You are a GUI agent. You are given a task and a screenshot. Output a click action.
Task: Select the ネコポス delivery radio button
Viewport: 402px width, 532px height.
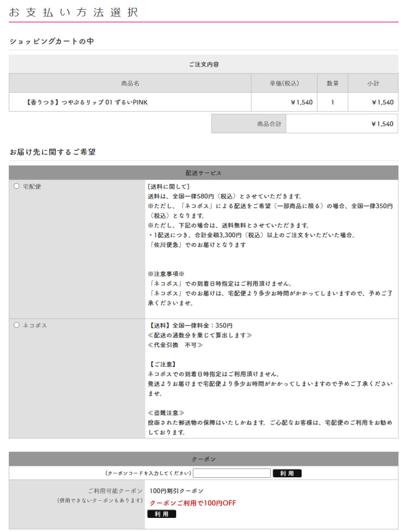pos(16,325)
